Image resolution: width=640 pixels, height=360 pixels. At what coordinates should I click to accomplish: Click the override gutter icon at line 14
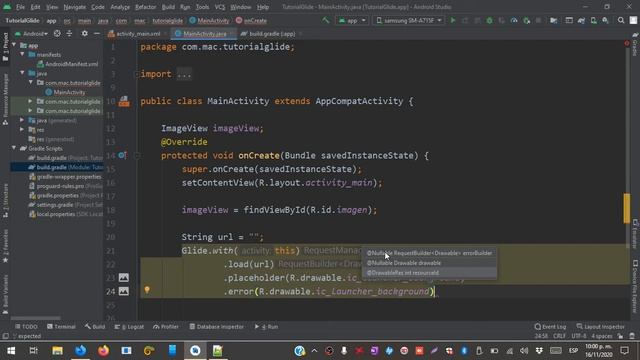(122, 155)
